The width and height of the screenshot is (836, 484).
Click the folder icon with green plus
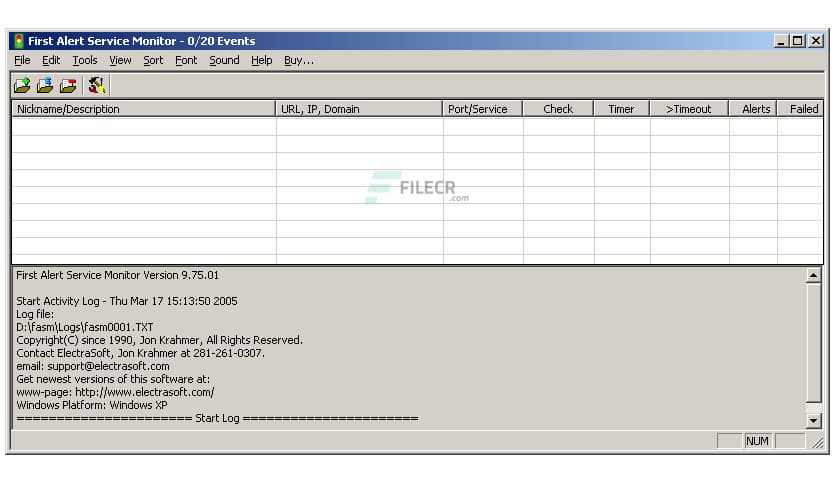click(x=22, y=85)
